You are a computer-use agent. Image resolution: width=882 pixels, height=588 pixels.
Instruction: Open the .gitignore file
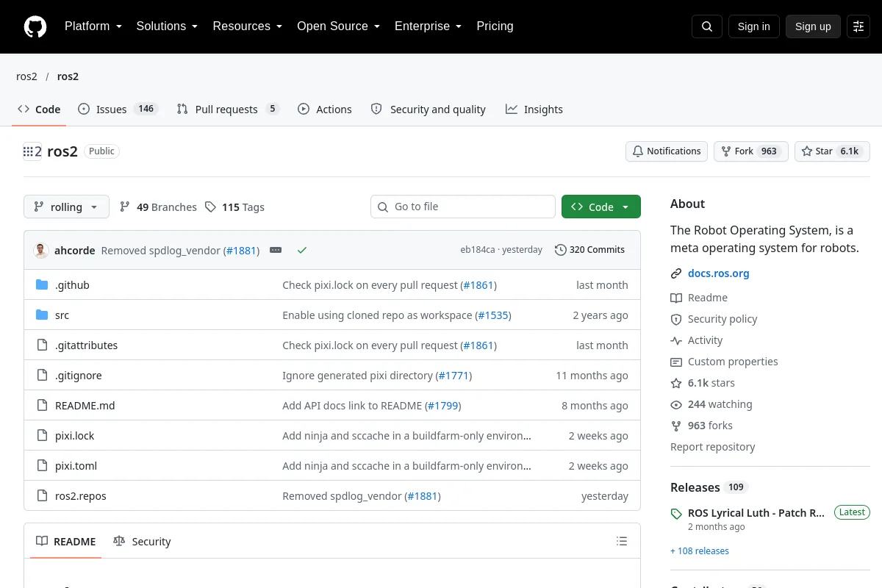pyautogui.click(x=78, y=376)
